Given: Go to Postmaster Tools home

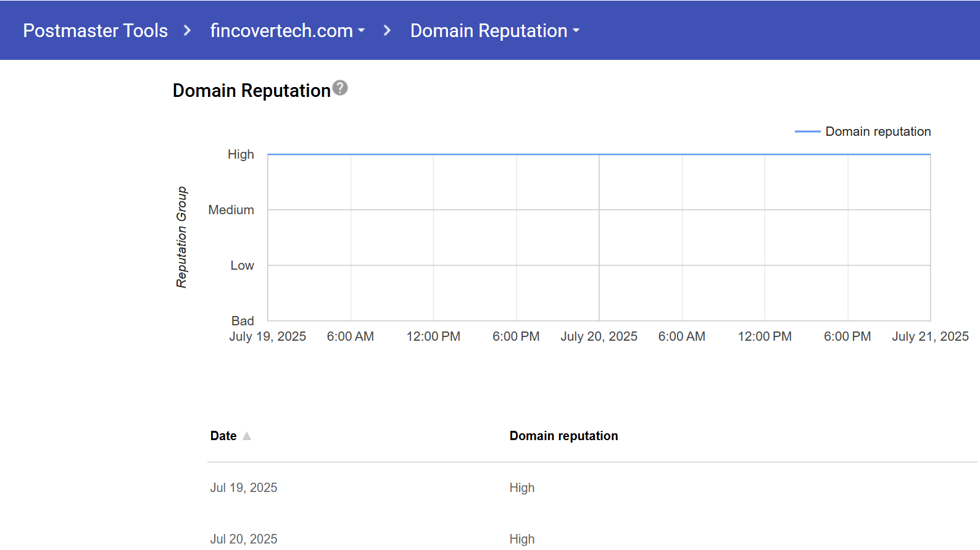Looking at the screenshot, I should [95, 30].
